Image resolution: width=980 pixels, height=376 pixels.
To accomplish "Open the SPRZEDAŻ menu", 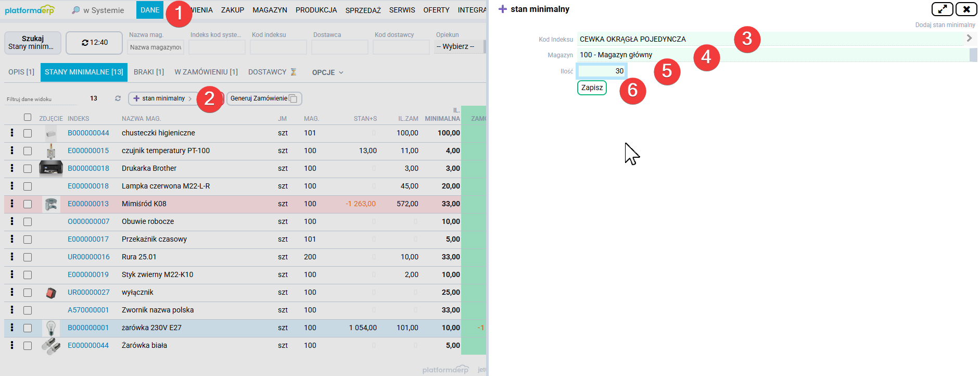I will (x=363, y=10).
